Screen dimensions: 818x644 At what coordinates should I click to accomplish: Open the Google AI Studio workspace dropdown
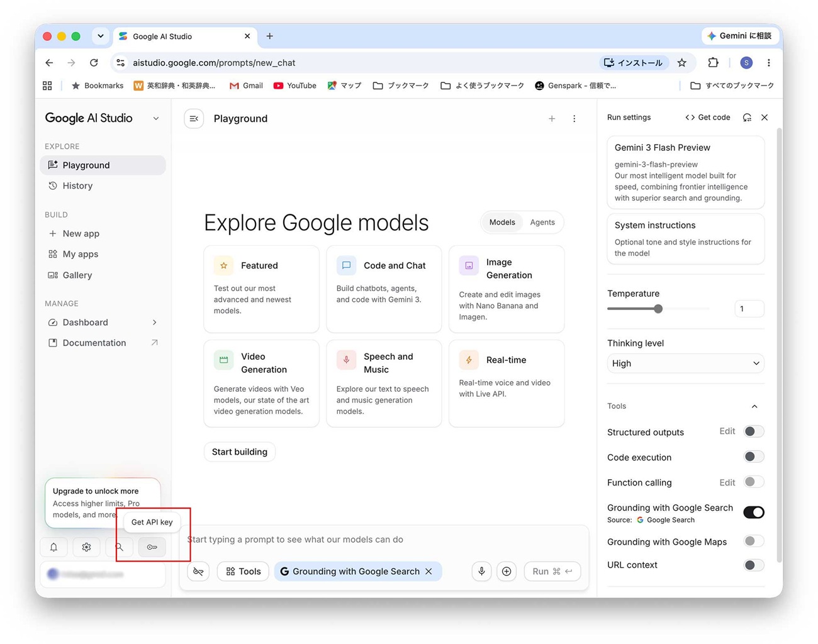156,118
